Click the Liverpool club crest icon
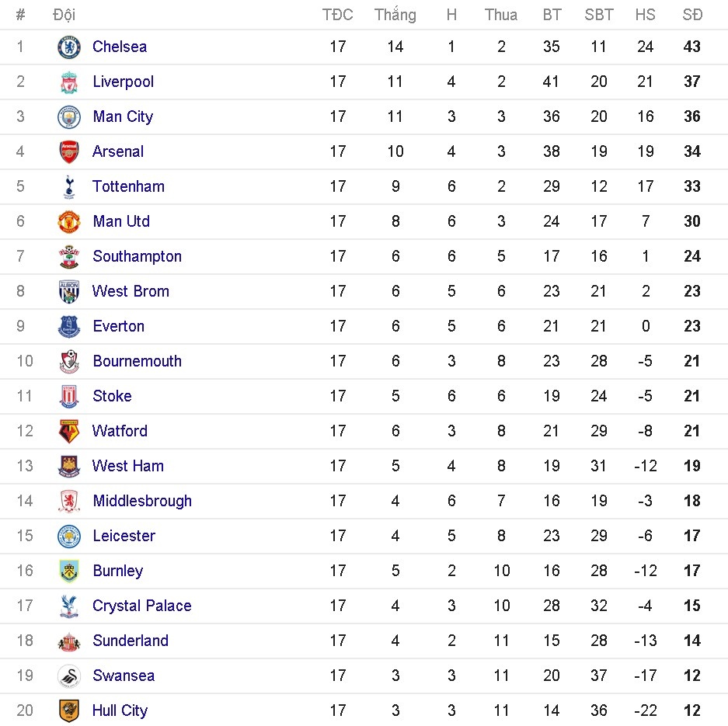Screen dimensions: 728x726 pyautogui.click(x=69, y=82)
